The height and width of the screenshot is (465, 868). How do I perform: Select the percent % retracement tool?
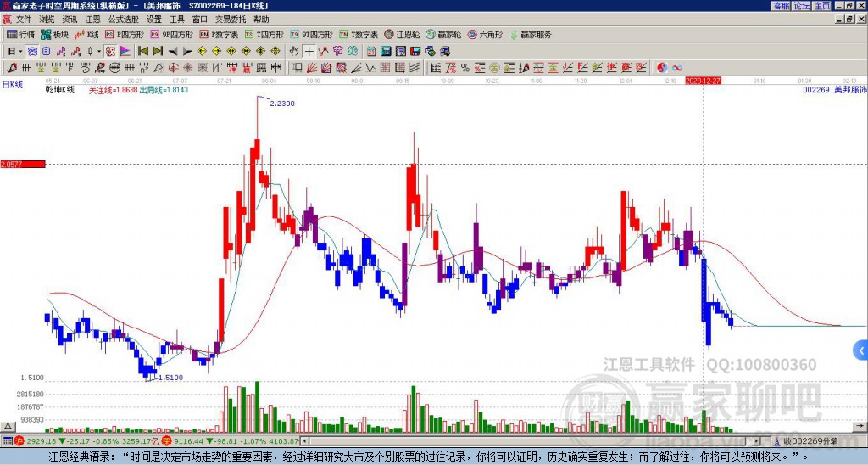click(x=465, y=68)
